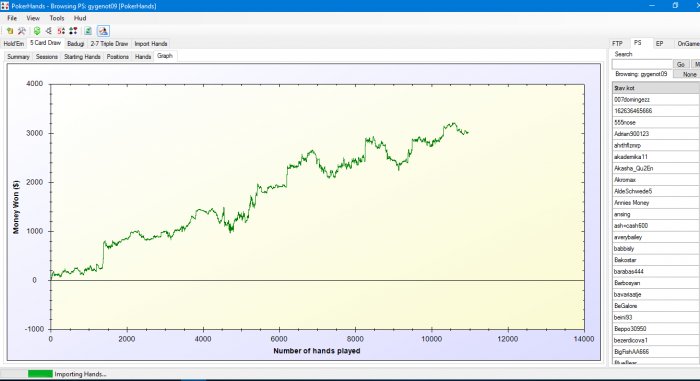Screen dimensions: 700x381
Task: Open the Tools menu
Action: click(x=57, y=18)
